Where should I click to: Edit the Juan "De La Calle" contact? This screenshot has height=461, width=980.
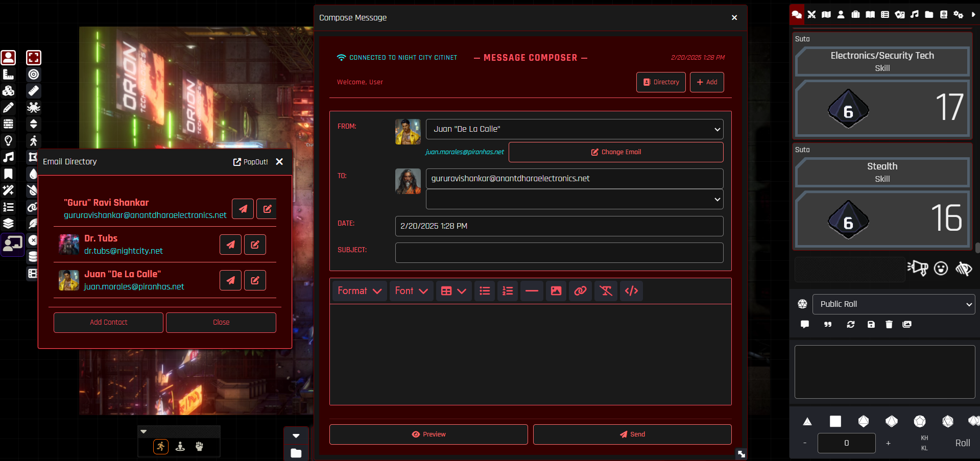[255, 280]
